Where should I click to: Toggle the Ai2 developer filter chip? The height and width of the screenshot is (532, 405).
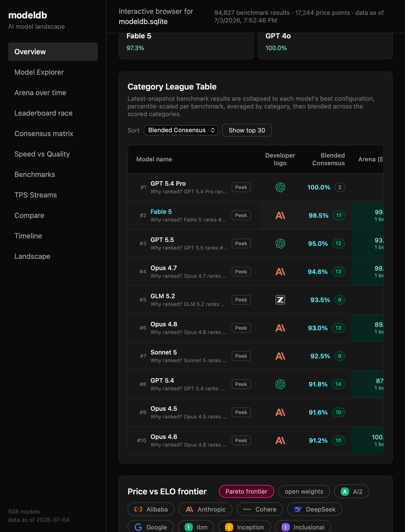351,491
